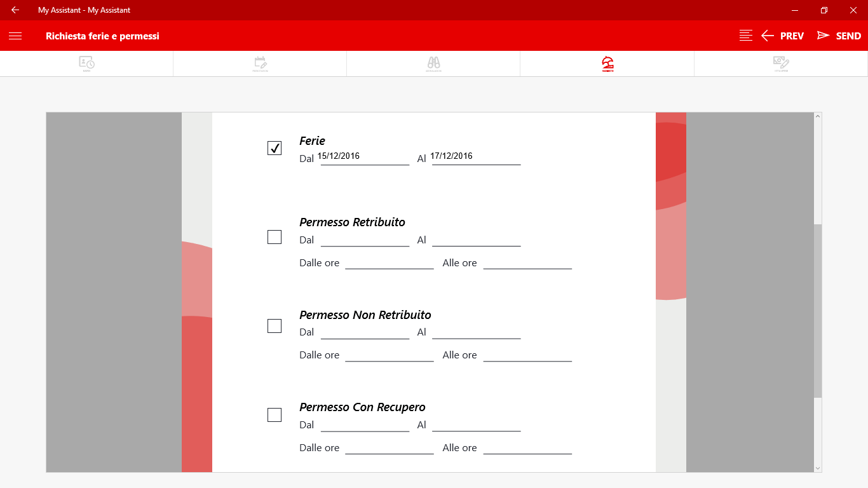Click the Permesso Con Recupero heading

362,407
